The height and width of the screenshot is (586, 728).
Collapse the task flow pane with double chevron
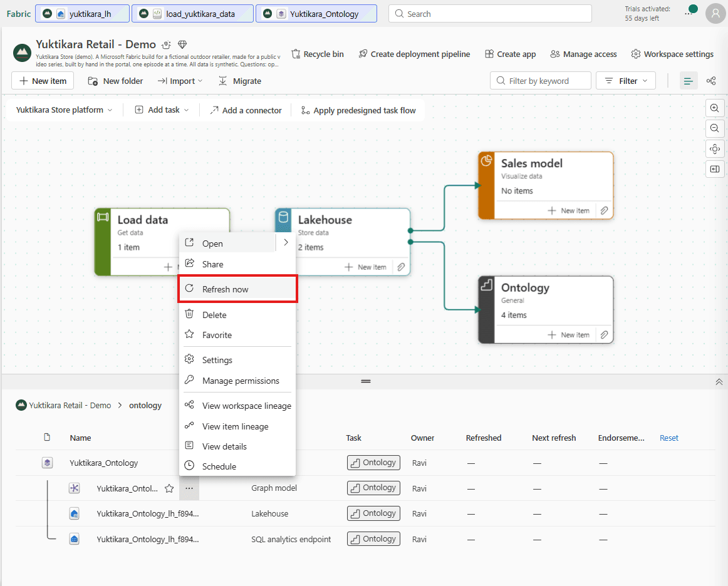719,382
